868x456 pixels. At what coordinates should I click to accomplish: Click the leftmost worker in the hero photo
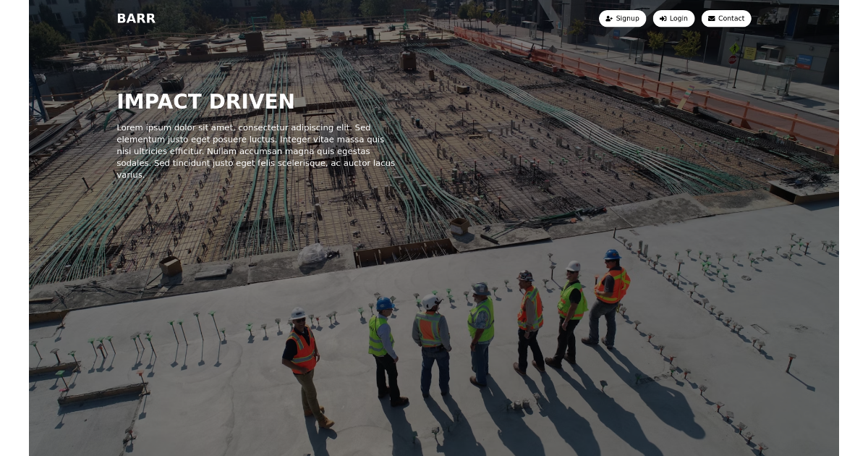tap(305, 362)
